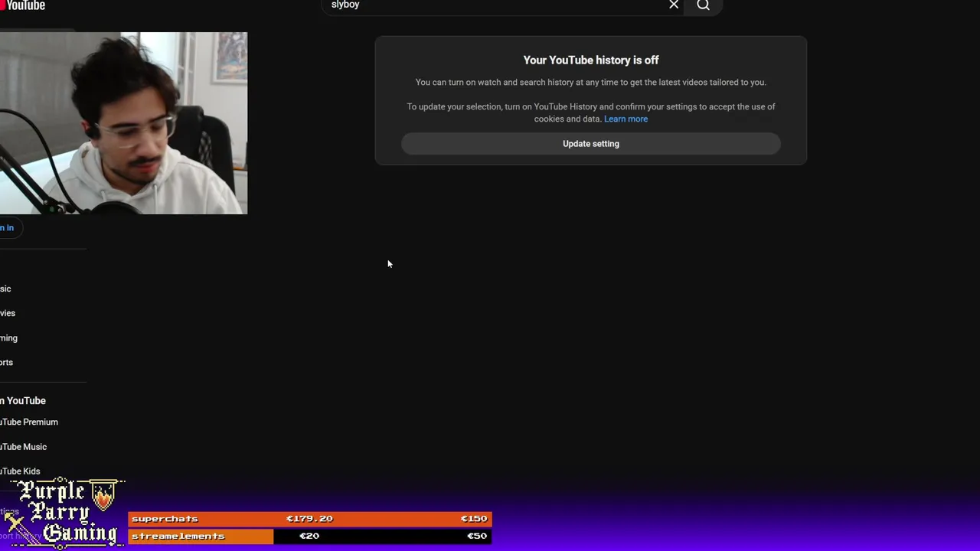
Task: Click the €20 streamelements amount
Action: click(x=309, y=536)
